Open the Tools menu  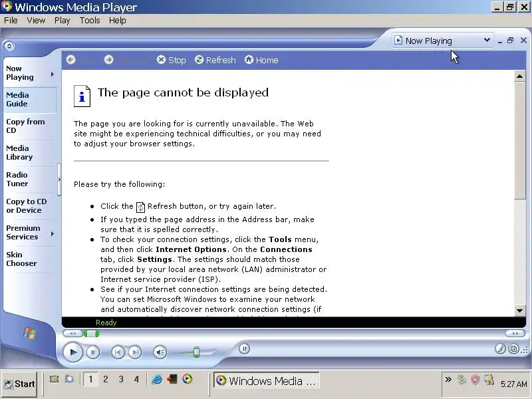pyautogui.click(x=90, y=21)
